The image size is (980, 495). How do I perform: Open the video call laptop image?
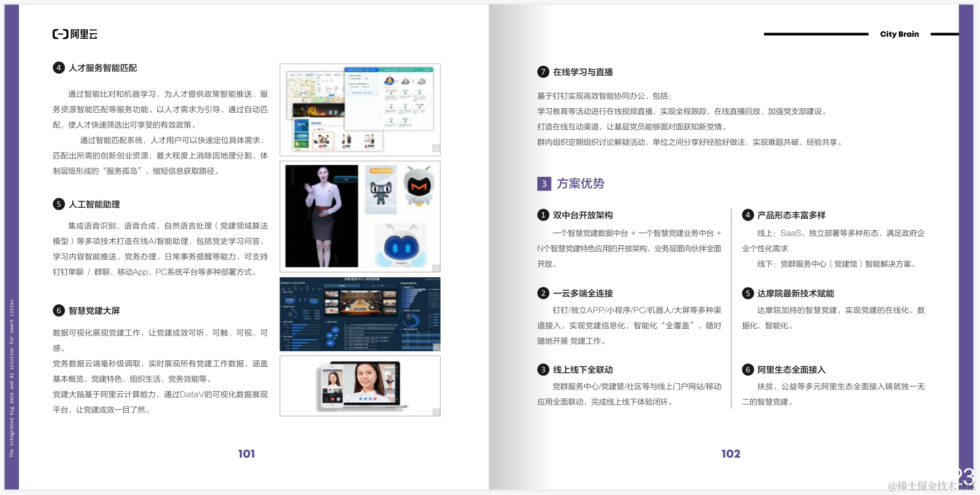(360, 386)
